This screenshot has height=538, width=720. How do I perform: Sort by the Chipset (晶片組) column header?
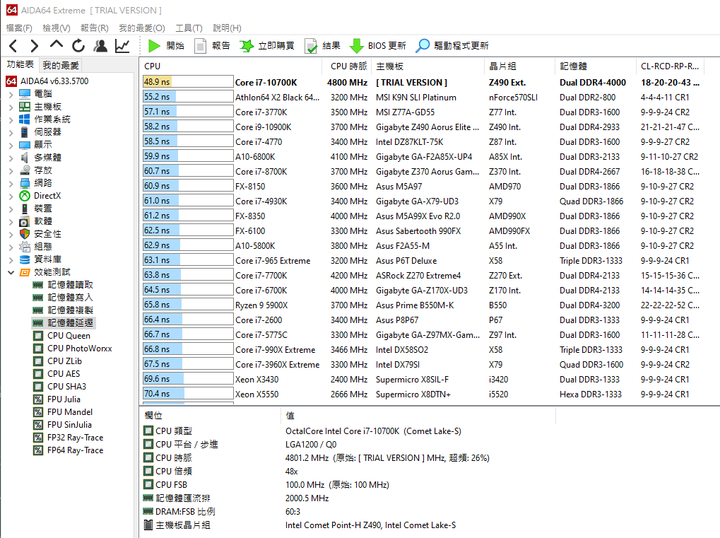519,66
